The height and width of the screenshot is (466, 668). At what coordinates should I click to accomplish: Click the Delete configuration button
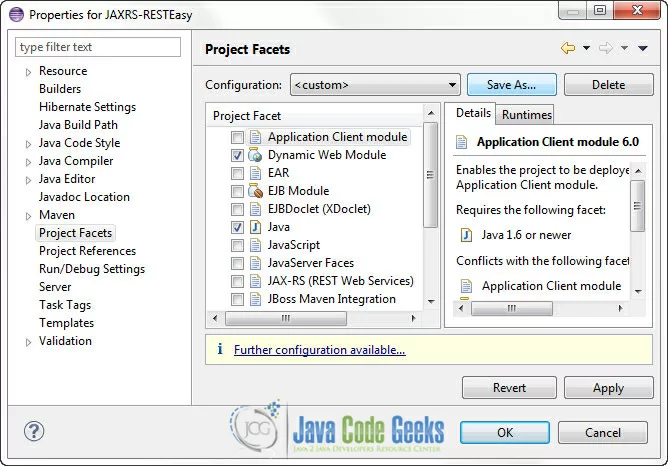(608, 85)
